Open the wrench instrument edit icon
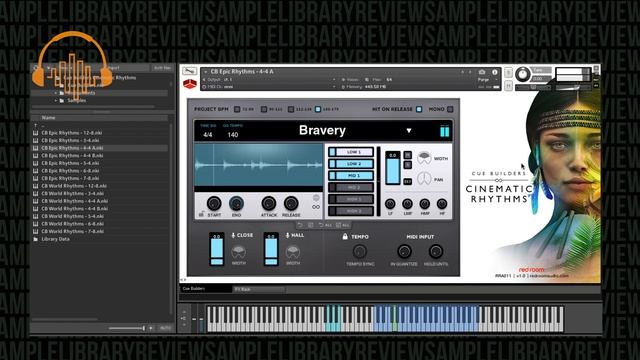Viewport: 640px width, 360px height. tap(189, 71)
